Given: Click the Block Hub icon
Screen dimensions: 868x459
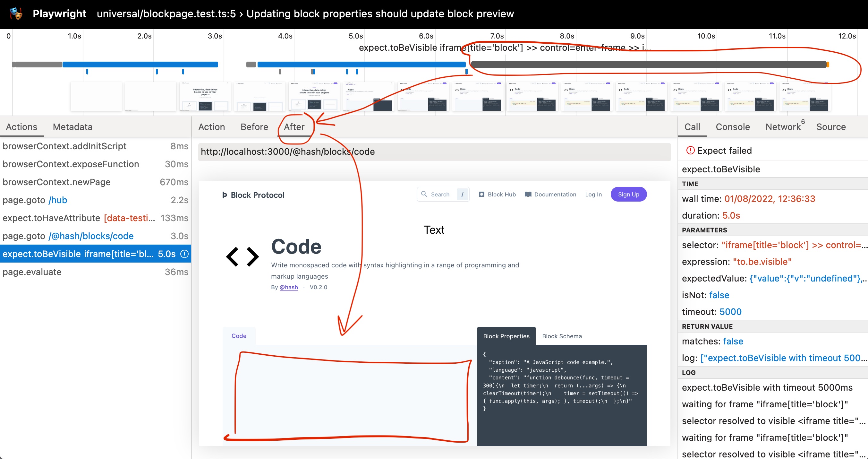Looking at the screenshot, I should tap(481, 194).
